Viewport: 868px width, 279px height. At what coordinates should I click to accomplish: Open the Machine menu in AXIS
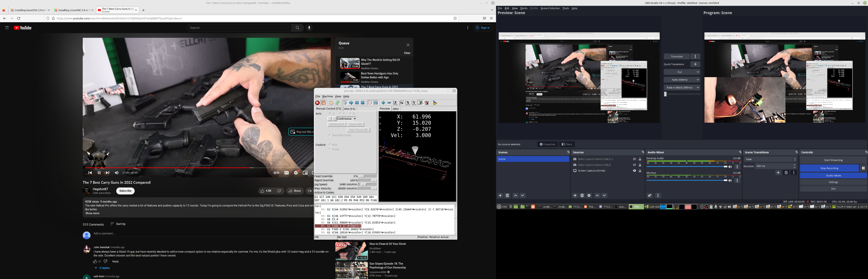(x=327, y=96)
